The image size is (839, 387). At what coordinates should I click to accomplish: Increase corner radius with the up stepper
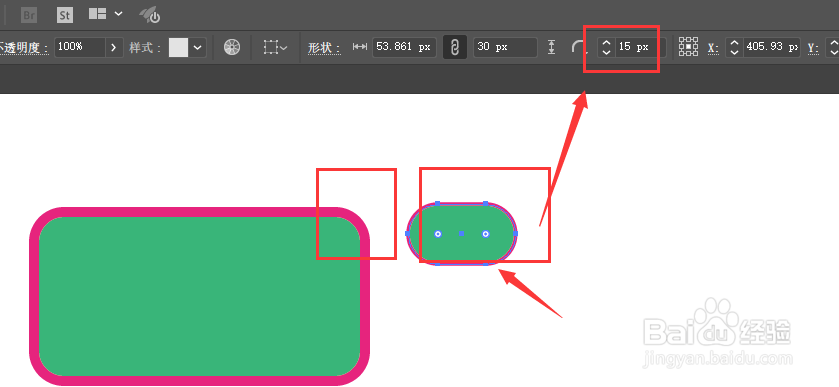tap(606, 42)
